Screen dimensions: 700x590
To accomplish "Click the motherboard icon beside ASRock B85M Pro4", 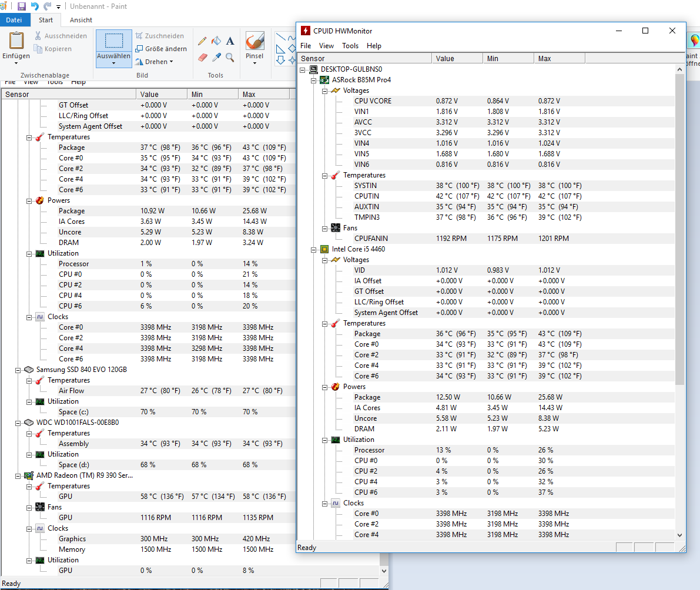I will (324, 80).
